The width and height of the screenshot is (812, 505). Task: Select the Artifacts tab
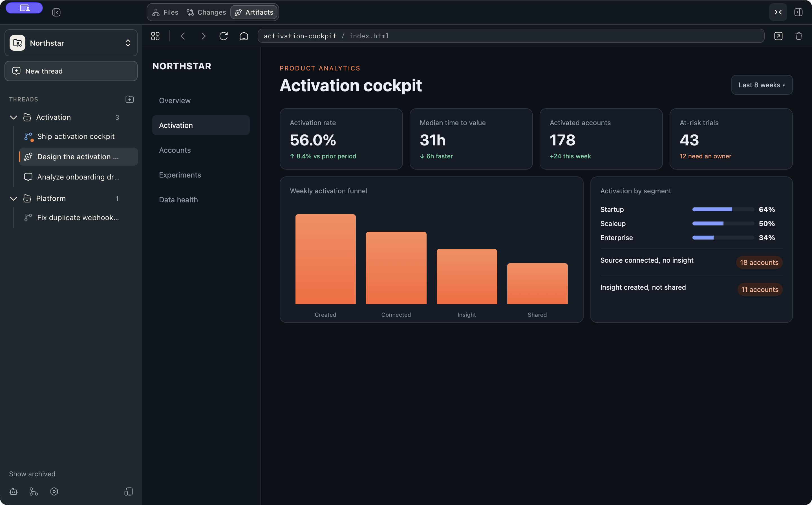tap(254, 12)
